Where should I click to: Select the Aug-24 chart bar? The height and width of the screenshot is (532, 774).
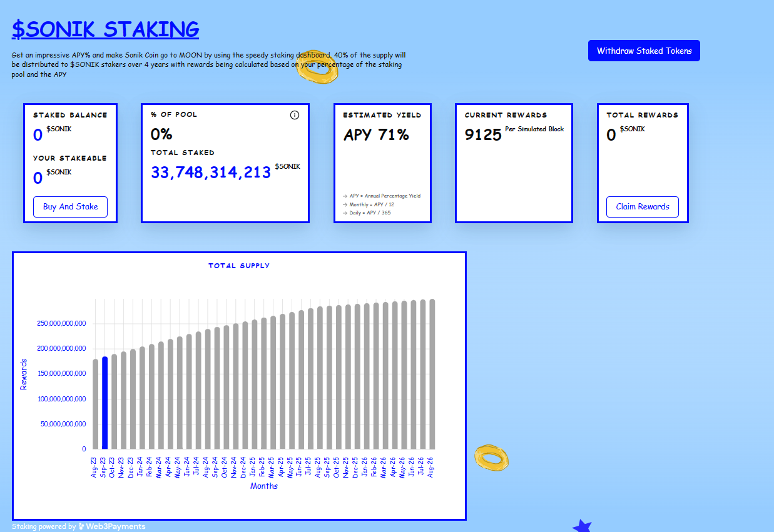208,389
